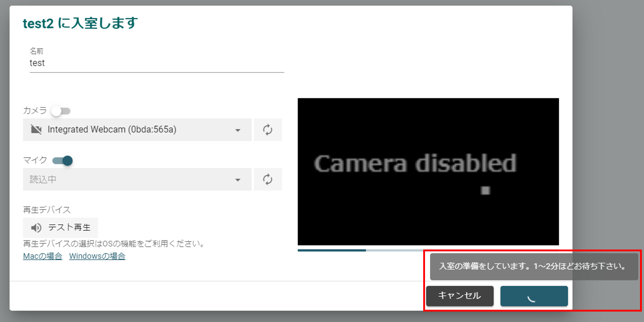Image resolution: width=644 pixels, height=322 pixels.
Task: Click the 入室の準備をしています notification message
Action: click(x=533, y=266)
